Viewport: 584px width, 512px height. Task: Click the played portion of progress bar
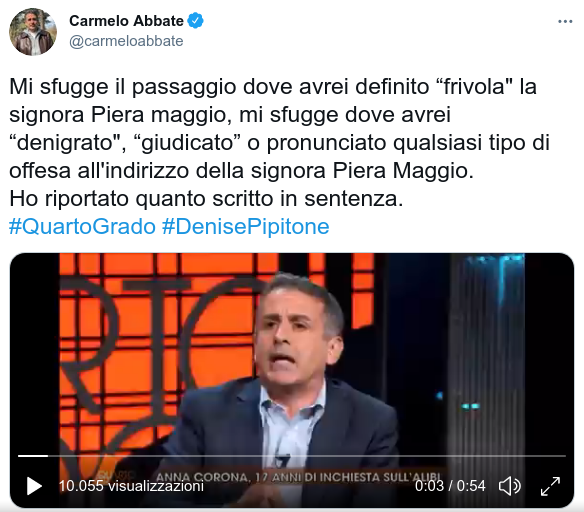click(x=33, y=456)
